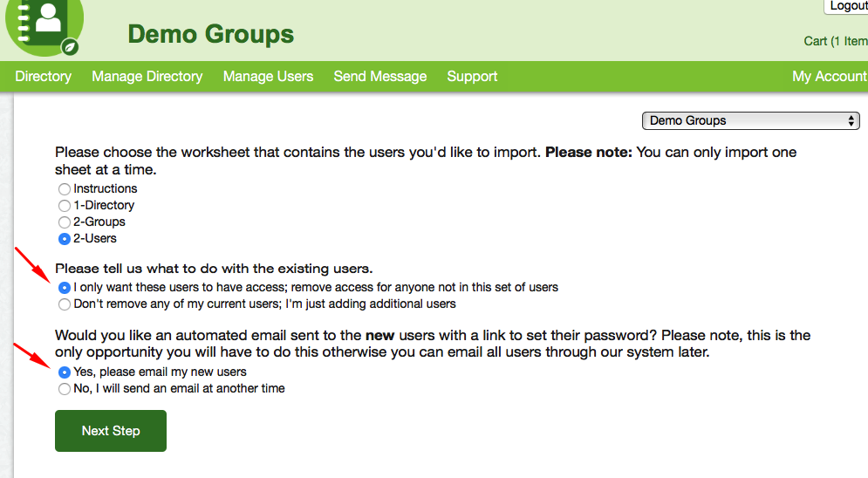Select don't remove any current users option
Screen dimensions: 868x478
pos(65,304)
